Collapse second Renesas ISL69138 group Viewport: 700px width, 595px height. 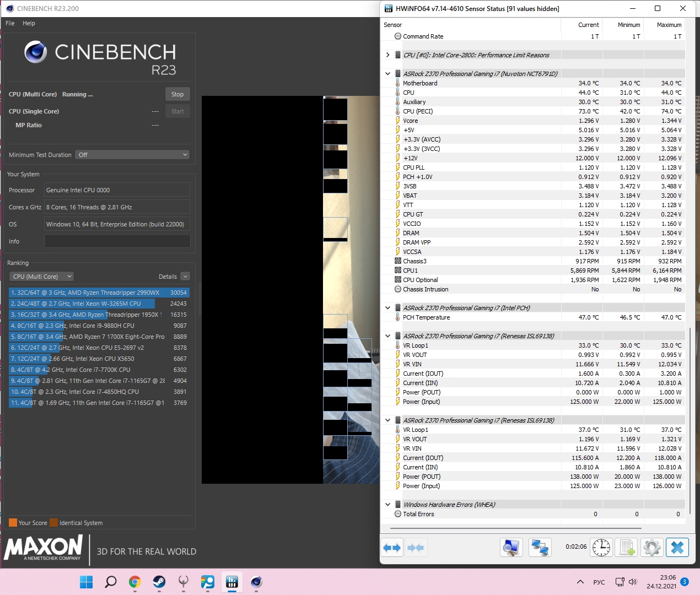[x=387, y=420]
